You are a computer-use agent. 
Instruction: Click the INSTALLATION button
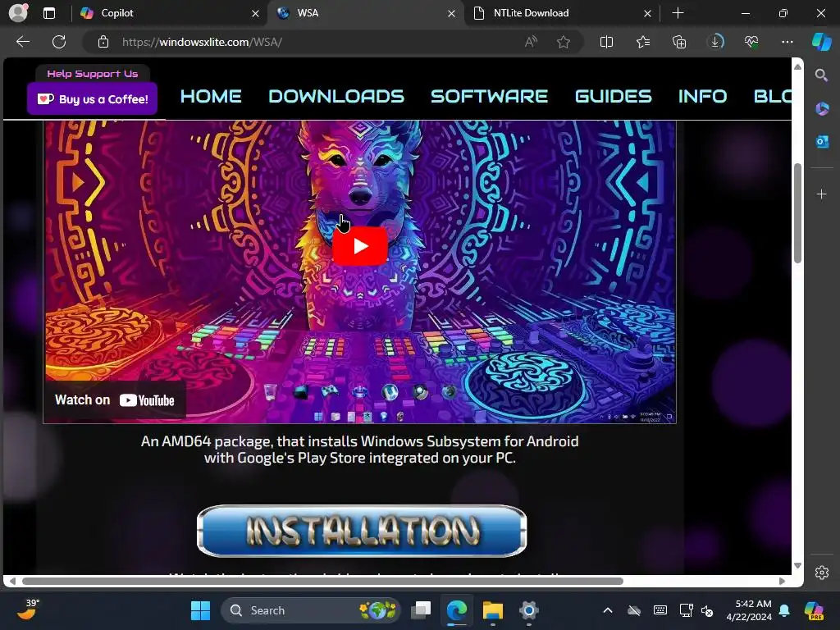click(x=362, y=531)
